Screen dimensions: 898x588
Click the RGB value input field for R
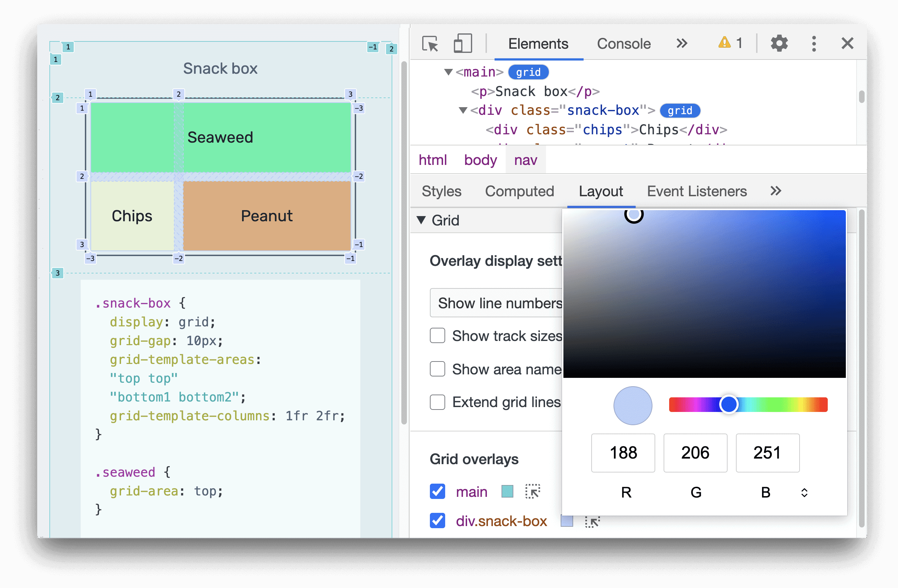pyautogui.click(x=623, y=452)
